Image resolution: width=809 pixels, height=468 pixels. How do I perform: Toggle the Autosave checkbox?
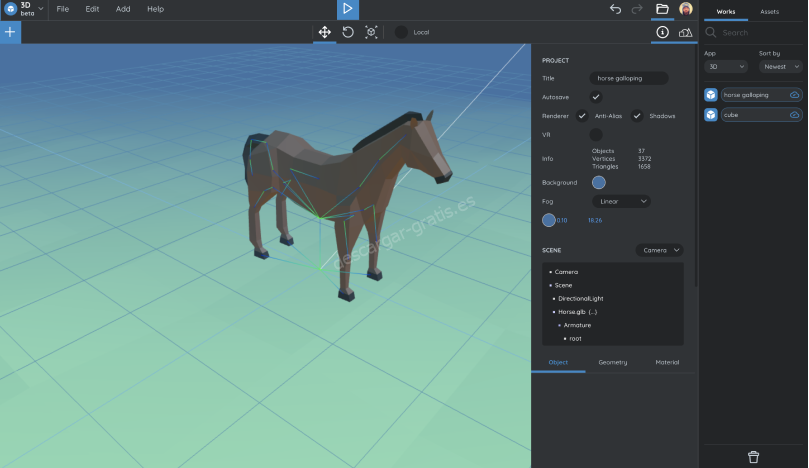tap(596, 97)
